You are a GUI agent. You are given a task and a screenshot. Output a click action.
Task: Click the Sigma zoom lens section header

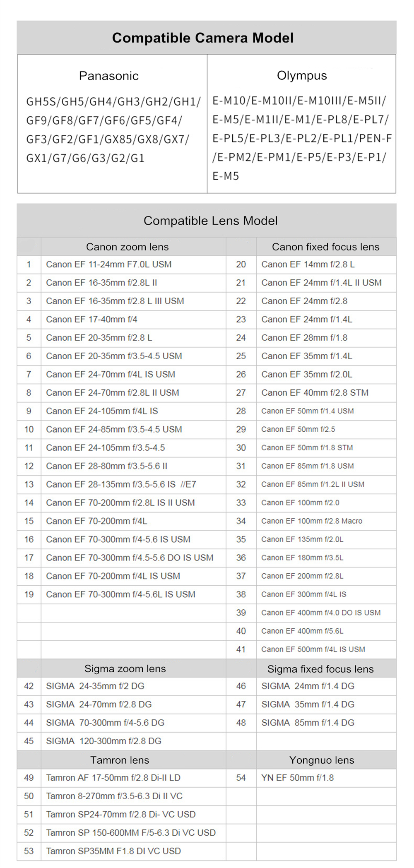[125, 668]
